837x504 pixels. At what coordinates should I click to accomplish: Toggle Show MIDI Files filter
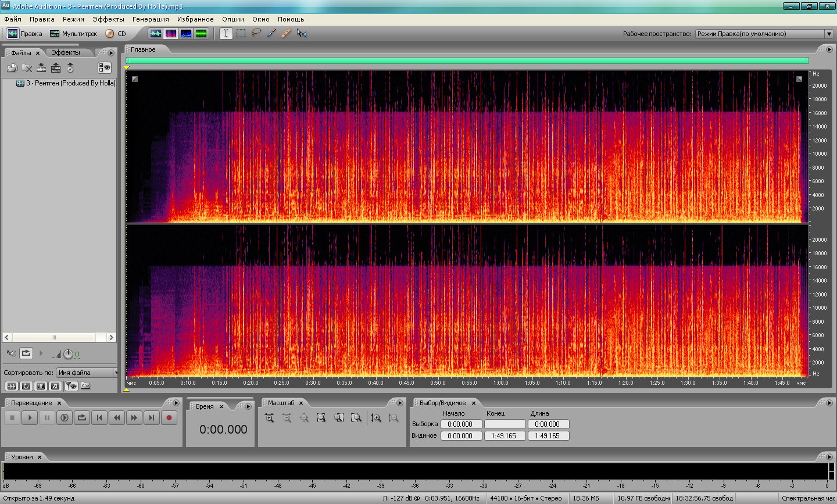click(55, 386)
